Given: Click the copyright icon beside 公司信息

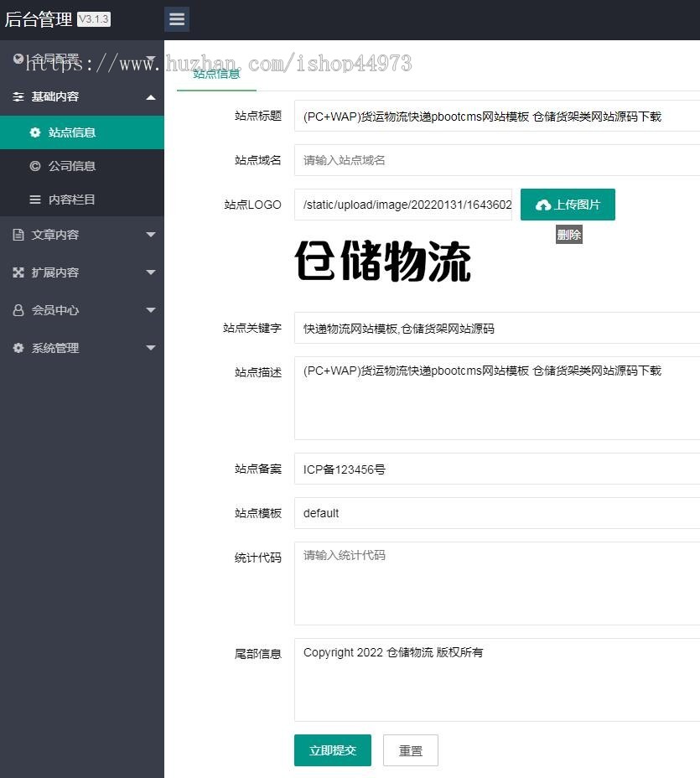Looking at the screenshot, I should tap(34, 166).
